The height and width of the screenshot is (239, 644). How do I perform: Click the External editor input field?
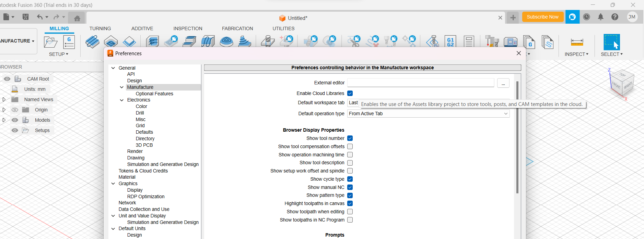(421, 83)
